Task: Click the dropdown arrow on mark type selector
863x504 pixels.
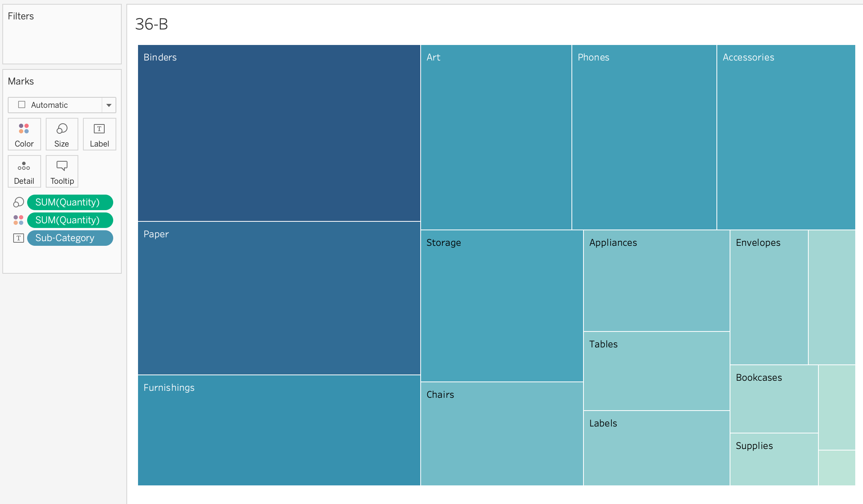Action: click(x=109, y=105)
